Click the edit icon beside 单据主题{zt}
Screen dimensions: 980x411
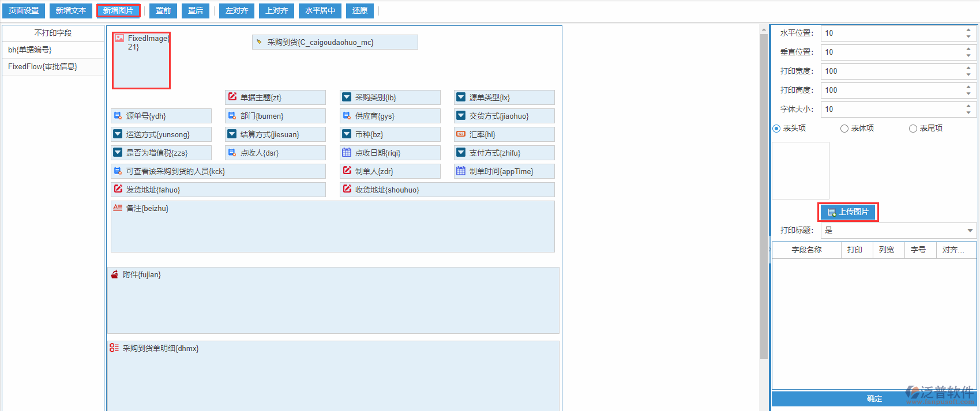point(232,97)
